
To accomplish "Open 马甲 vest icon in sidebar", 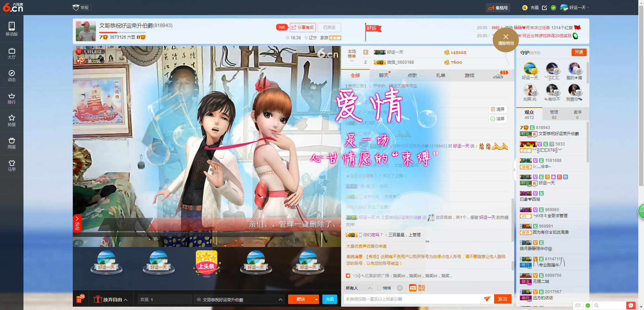I will point(11,166).
